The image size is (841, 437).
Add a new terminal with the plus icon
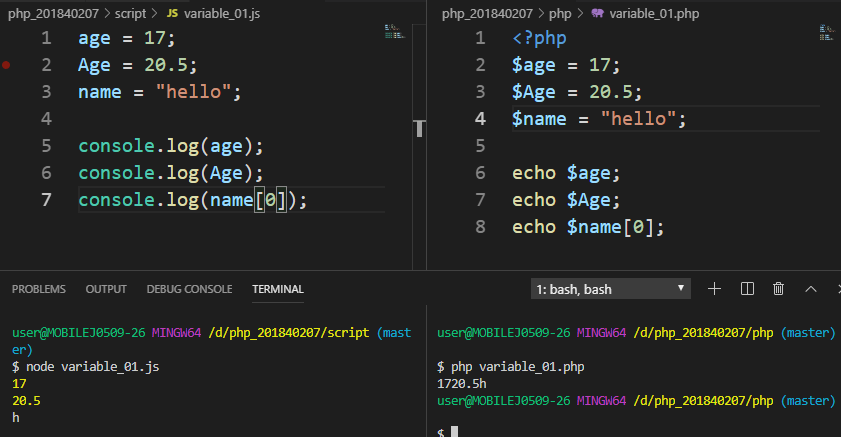(714, 289)
